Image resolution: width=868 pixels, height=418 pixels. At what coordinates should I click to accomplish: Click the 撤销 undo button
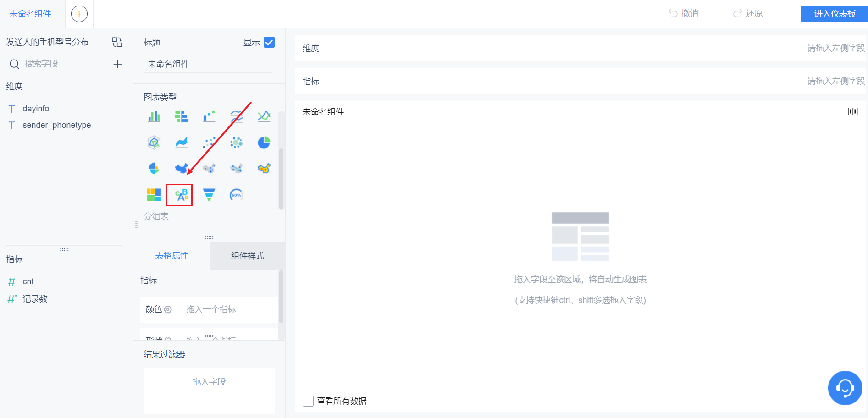tap(683, 13)
